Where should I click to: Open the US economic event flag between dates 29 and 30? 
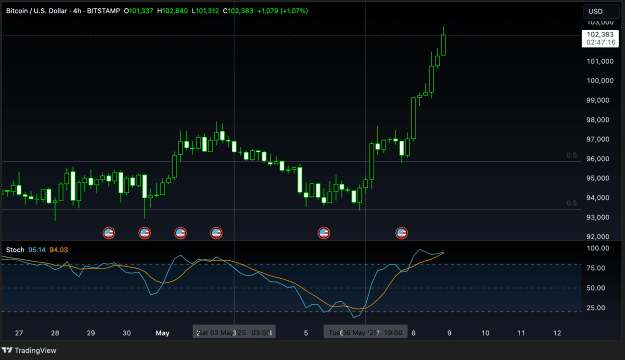[x=109, y=233]
